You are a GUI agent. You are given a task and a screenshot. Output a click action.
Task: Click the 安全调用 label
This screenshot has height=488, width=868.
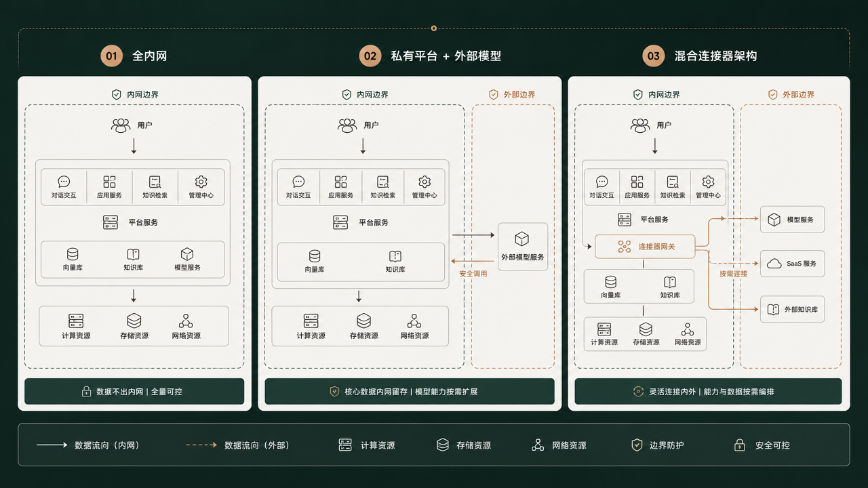point(473,274)
